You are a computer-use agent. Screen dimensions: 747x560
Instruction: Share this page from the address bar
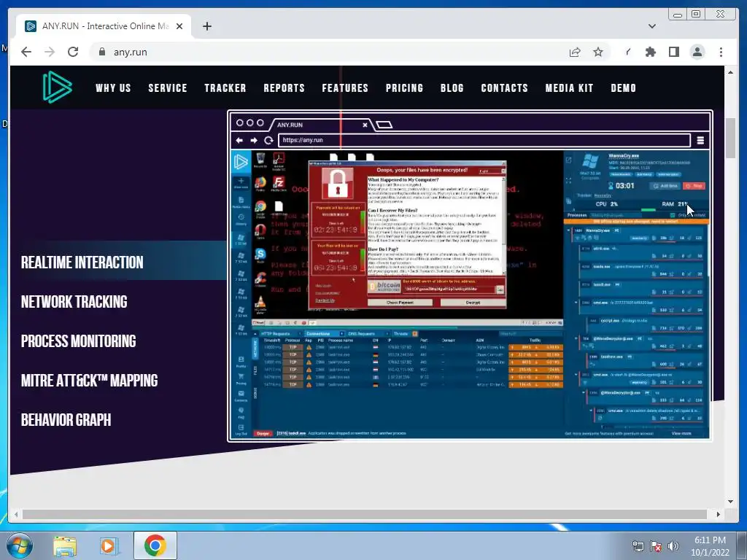575,52
